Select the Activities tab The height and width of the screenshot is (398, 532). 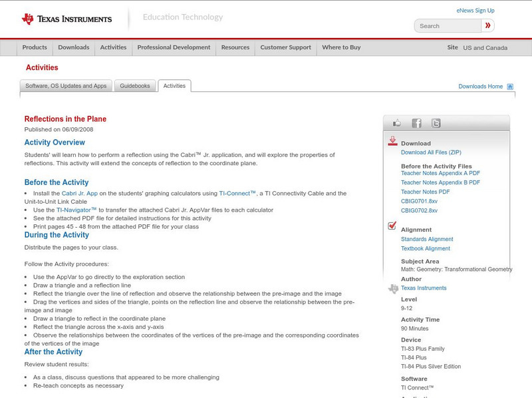(174, 86)
